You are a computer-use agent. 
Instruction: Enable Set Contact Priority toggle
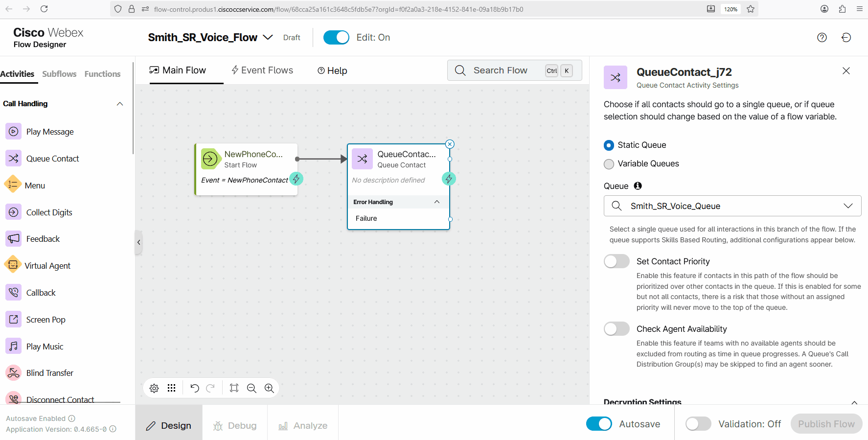(x=617, y=261)
